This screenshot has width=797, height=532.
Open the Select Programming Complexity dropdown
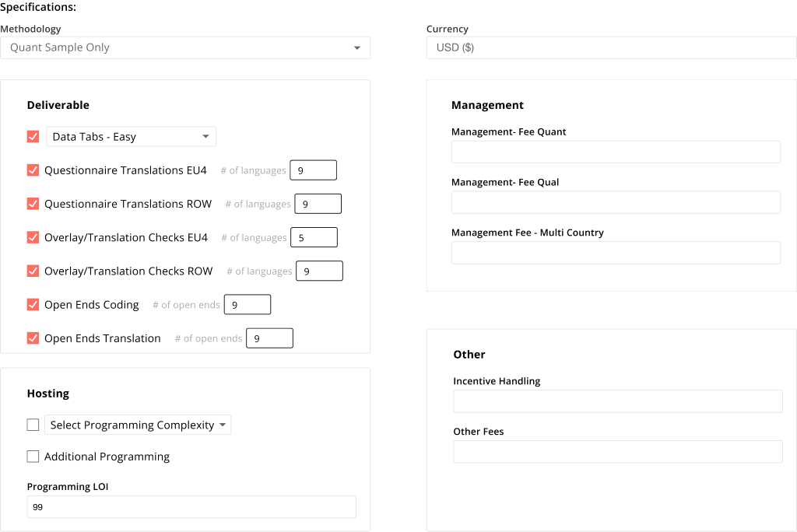138,425
